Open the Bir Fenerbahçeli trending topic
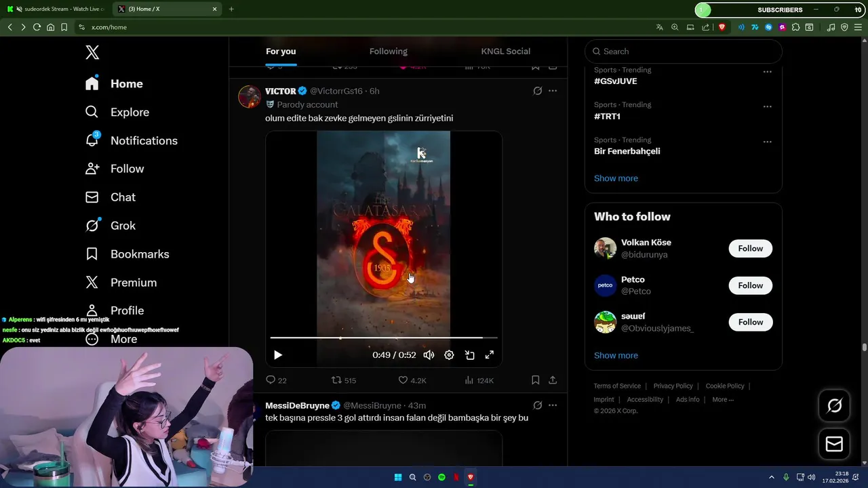Viewport: 868px width, 488px height. tap(627, 151)
